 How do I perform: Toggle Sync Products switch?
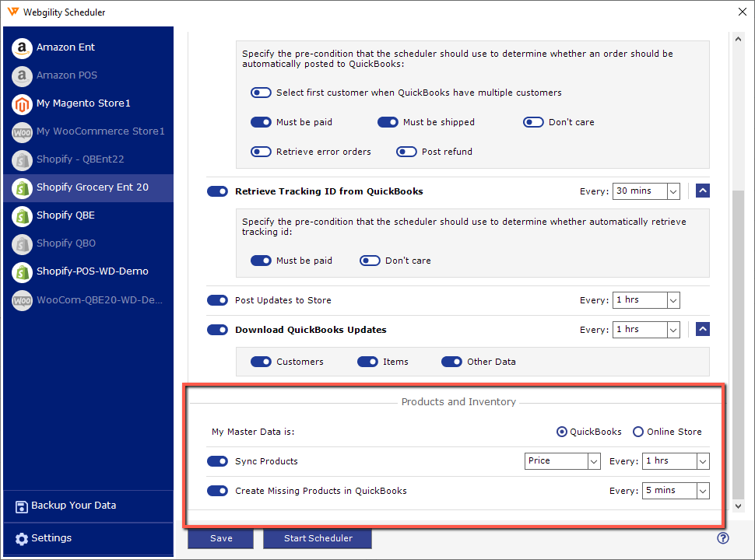tap(217, 461)
